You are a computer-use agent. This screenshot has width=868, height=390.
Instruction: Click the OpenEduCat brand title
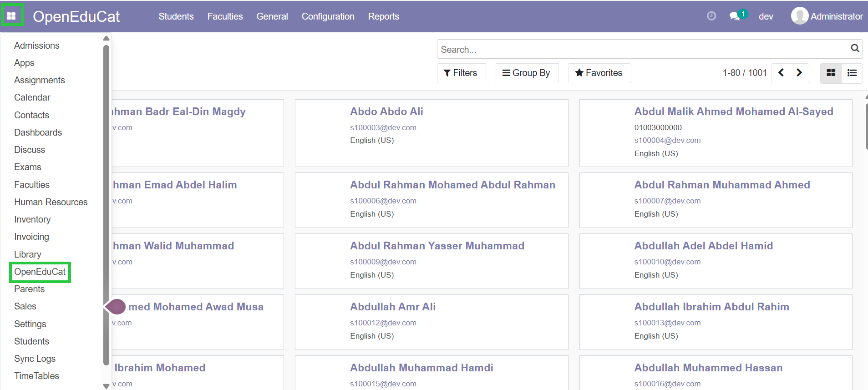76,16
